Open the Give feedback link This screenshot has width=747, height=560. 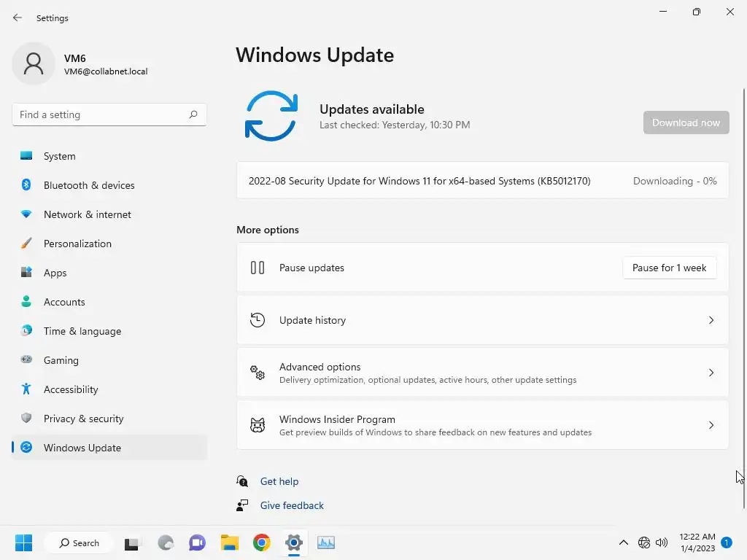(x=292, y=505)
